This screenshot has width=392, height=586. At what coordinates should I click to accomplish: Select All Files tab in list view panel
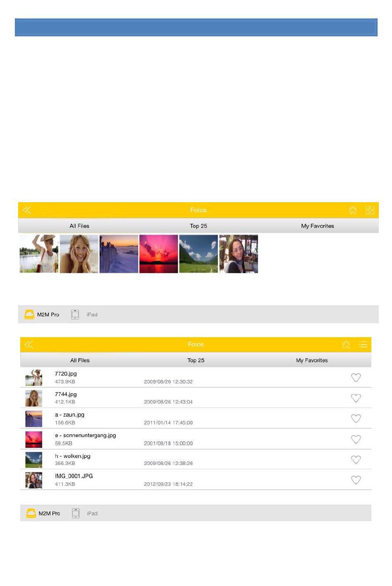pyautogui.click(x=80, y=360)
